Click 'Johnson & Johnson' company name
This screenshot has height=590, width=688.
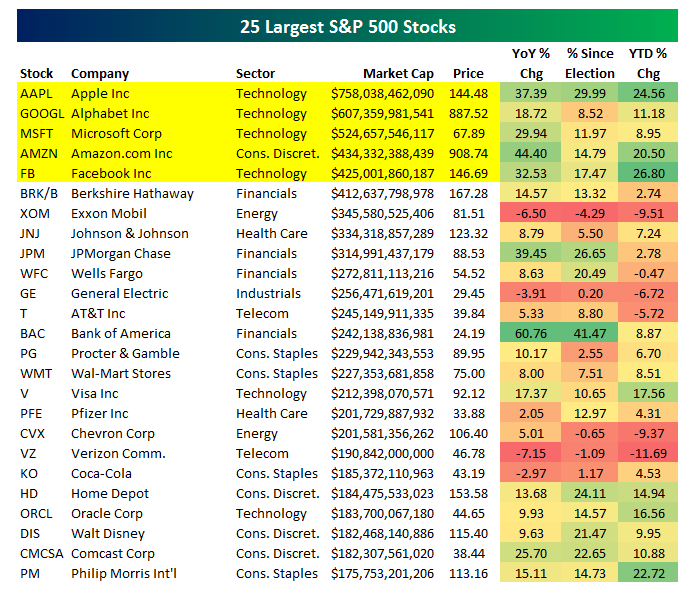click(130, 233)
